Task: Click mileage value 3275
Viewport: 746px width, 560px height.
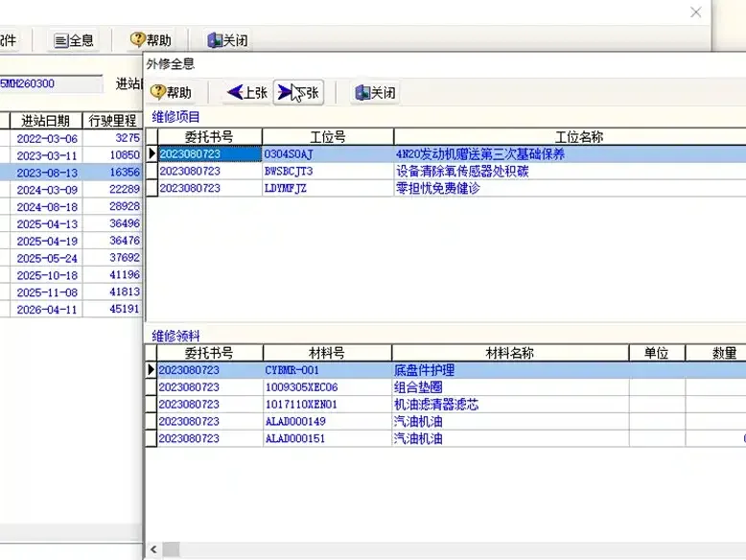Action: [127, 138]
